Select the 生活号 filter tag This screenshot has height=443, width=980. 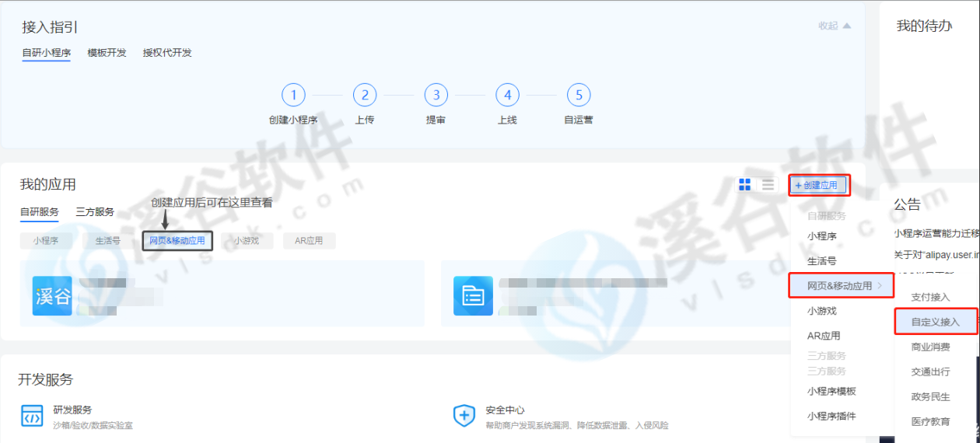point(108,241)
